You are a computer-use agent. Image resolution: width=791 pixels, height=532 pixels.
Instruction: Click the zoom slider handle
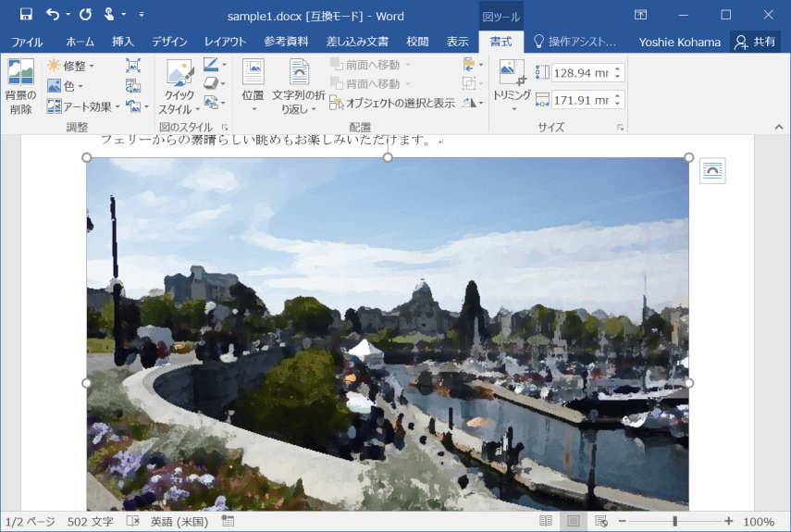pyautogui.click(x=674, y=521)
